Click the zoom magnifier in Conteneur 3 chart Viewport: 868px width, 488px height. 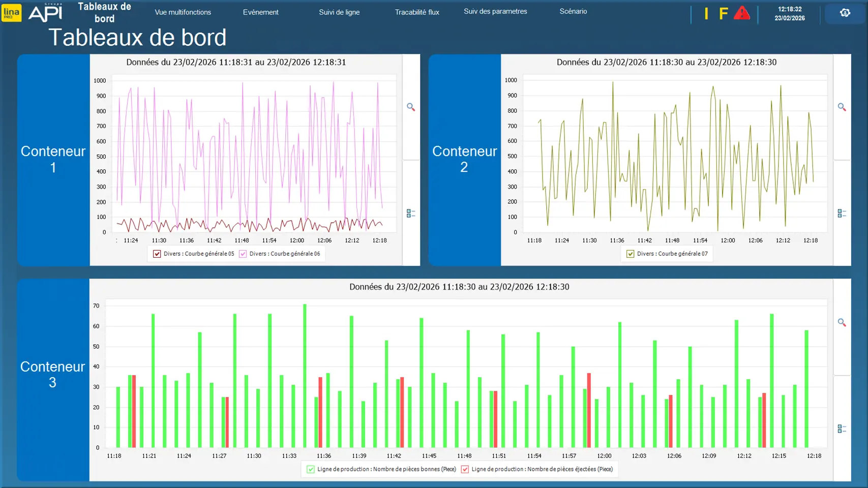coord(842,323)
